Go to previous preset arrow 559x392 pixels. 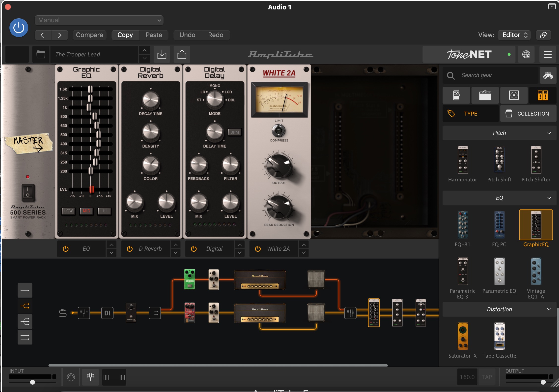pyautogui.click(x=43, y=35)
